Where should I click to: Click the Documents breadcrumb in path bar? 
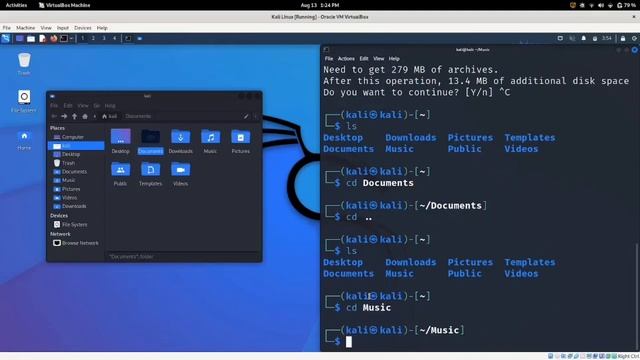[x=138, y=116]
